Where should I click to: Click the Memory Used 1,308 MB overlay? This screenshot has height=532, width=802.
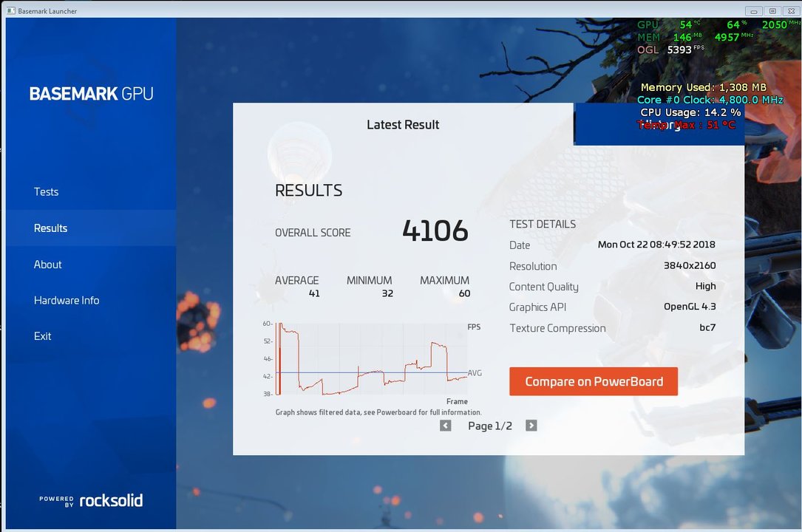tap(703, 87)
